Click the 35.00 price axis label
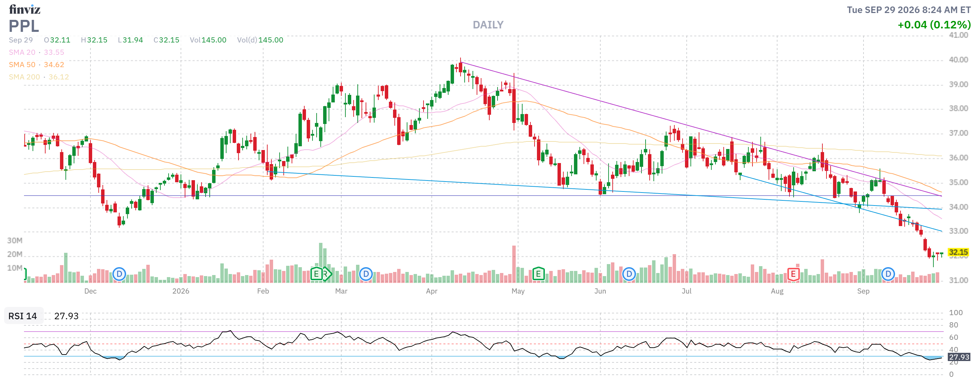Screen dimensions: 980x385 pyautogui.click(x=958, y=183)
